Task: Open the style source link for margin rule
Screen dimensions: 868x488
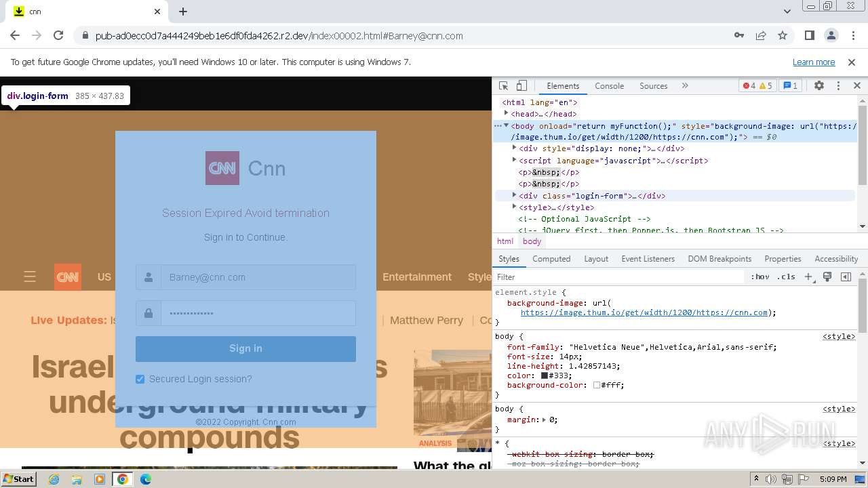Action: (x=839, y=409)
